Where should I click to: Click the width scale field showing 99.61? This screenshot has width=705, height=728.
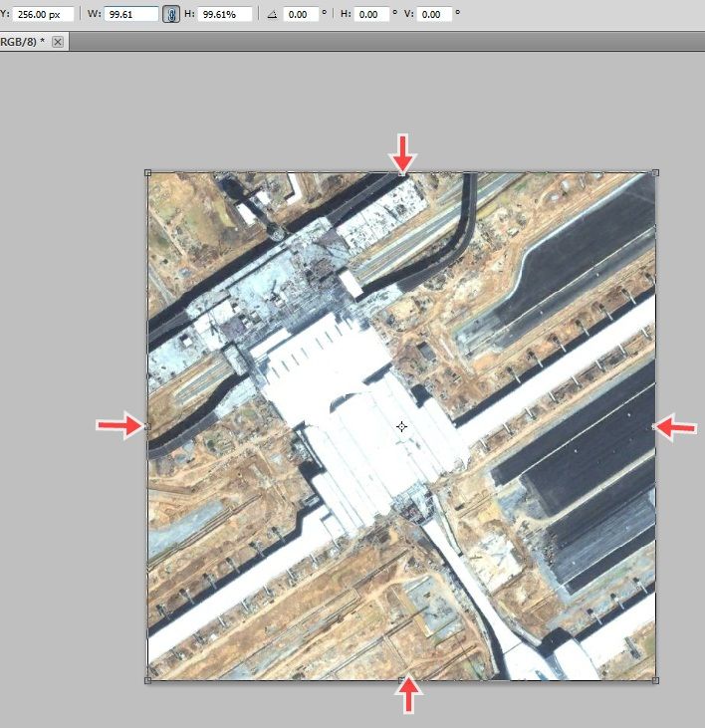click(131, 14)
